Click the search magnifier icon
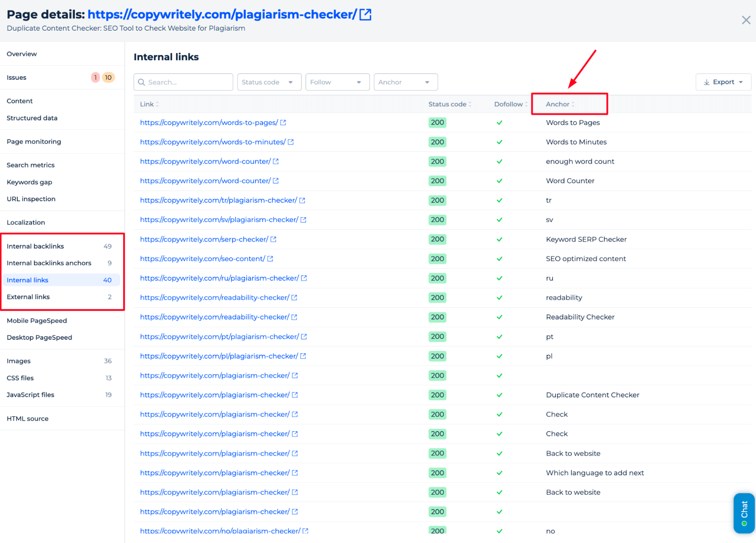 click(x=141, y=82)
